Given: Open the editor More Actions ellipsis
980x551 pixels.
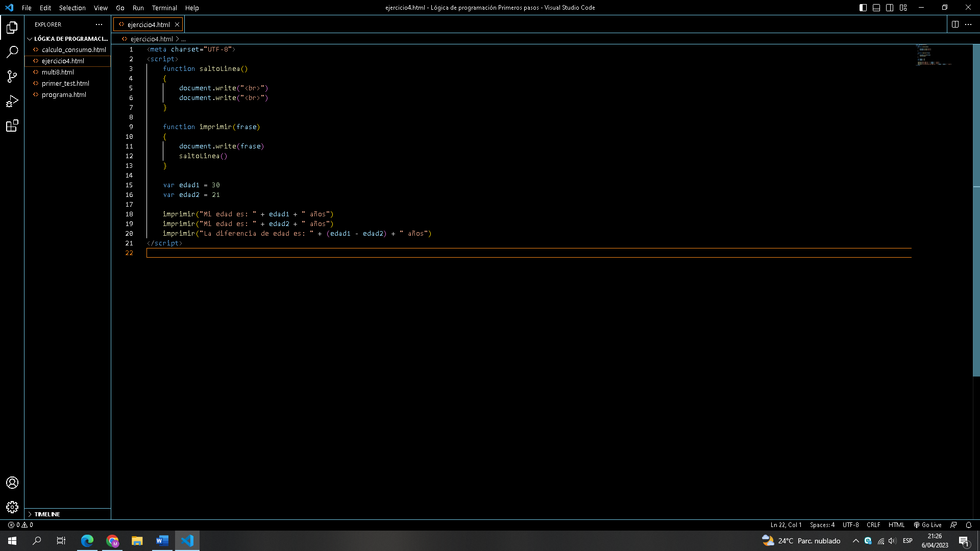Looking at the screenshot, I should [x=968, y=24].
